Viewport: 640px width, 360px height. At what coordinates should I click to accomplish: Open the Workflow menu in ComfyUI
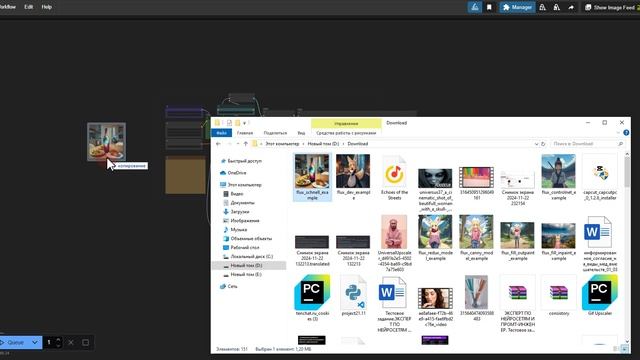(x=7, y=7)
